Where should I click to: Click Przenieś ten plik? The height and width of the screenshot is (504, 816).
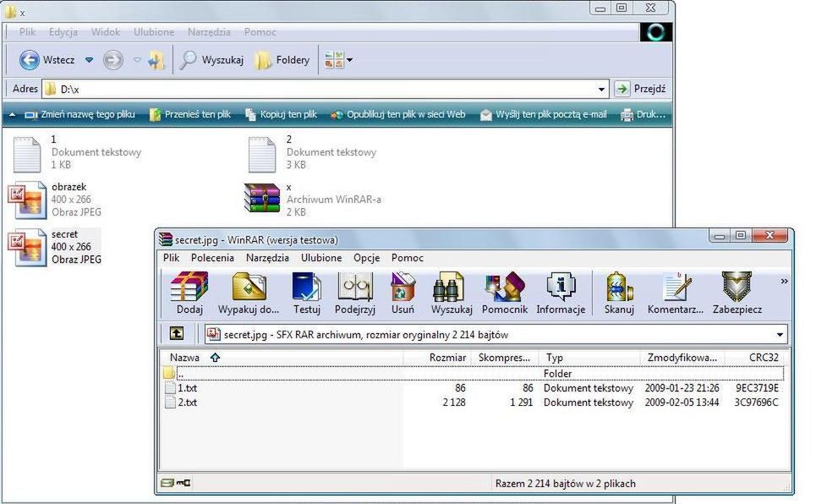click(190, 114)
